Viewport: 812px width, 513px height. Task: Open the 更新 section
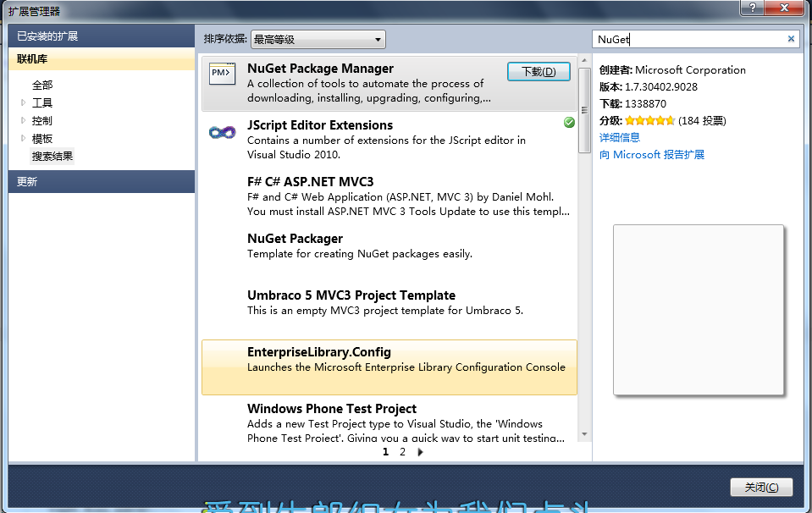coord(102,182)
